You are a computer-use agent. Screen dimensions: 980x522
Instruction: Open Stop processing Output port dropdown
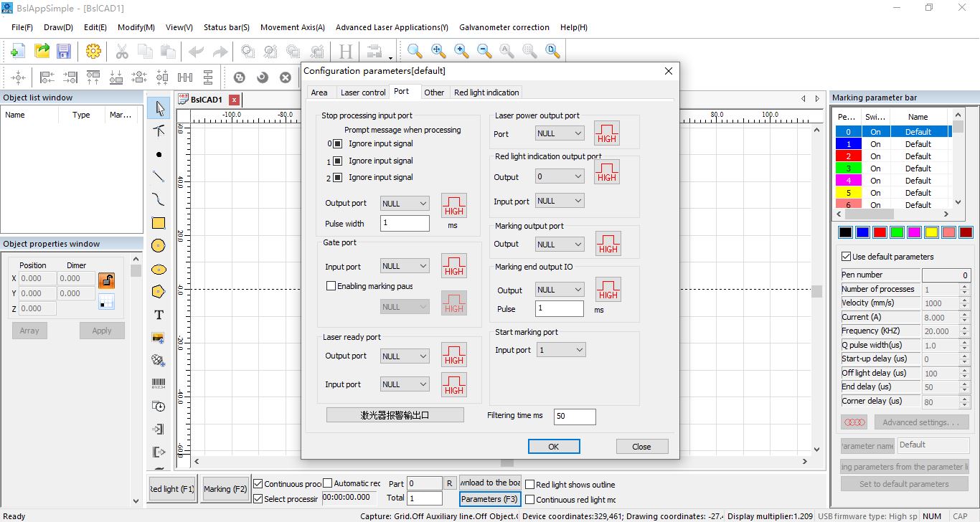[x=405, y=204]
